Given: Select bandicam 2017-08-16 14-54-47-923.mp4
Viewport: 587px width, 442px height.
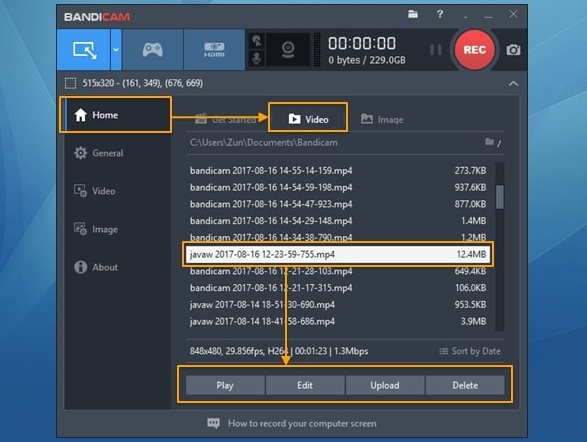Looking at the screenshot, I should 338,204.
